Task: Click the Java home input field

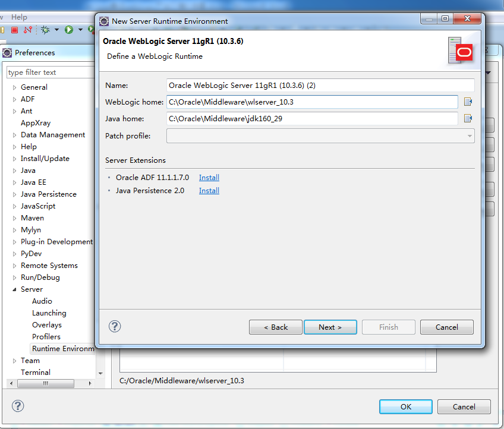Action: coord(312,119)
